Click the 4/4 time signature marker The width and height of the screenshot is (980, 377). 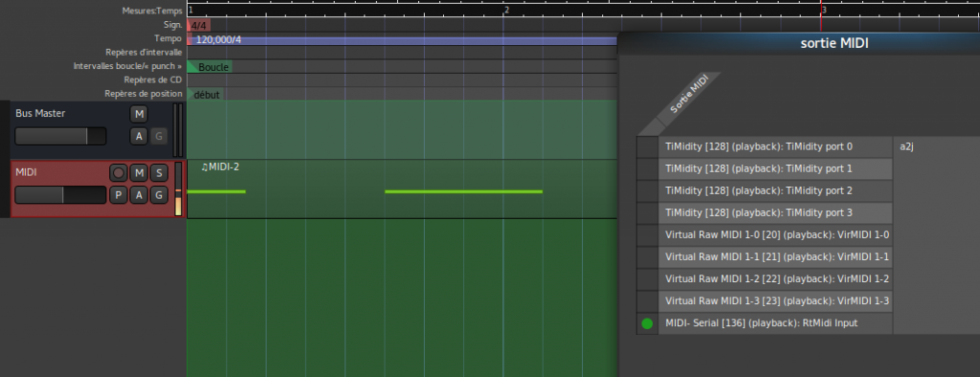pyautogui.click(x=199, y=26)
